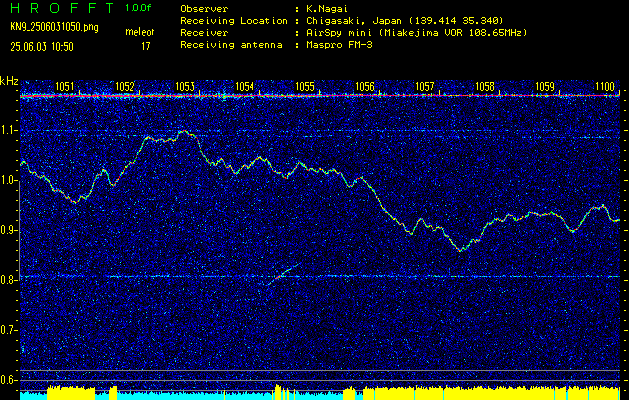The image size is (629, 400).
Task: Click the file name KN9_2506031050.png
Action: (x=54, y=28)
